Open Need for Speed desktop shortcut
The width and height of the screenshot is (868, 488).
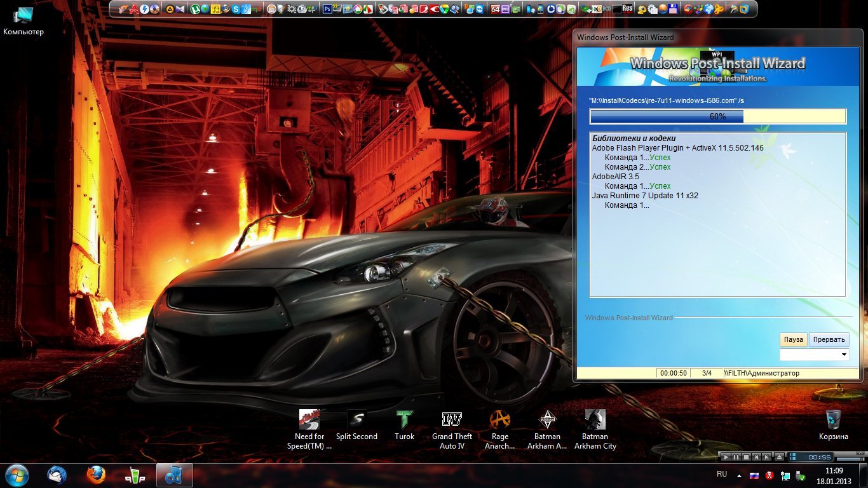(309, 421)
